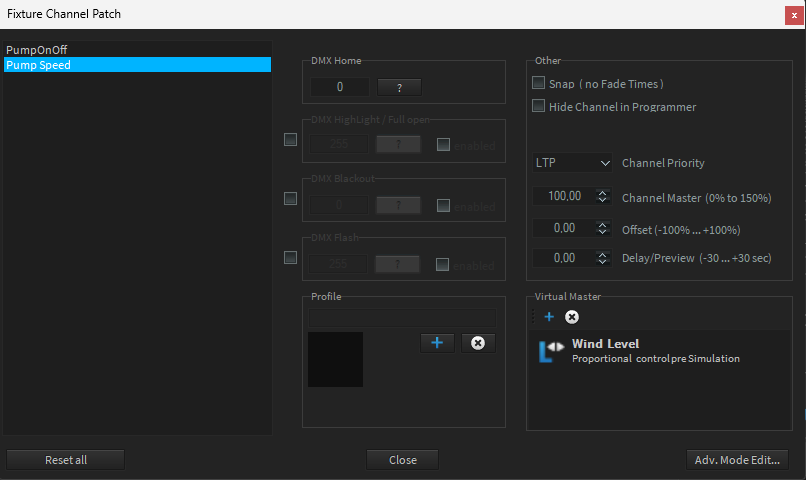Toggle Hide Channel in Programmer checkbox
The height and width of the screenshot is (480, 806).
pos(539,106)
